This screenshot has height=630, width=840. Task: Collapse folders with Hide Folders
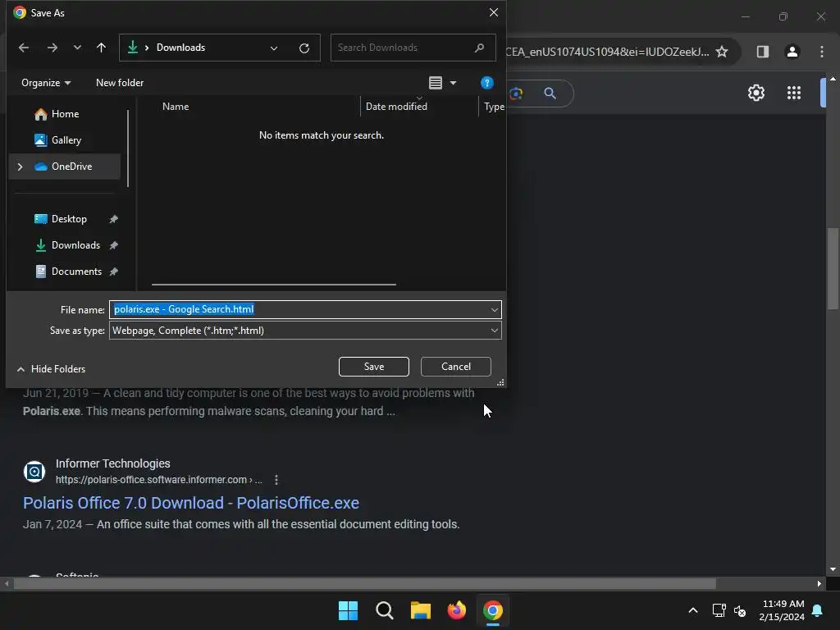pos(52,368)
